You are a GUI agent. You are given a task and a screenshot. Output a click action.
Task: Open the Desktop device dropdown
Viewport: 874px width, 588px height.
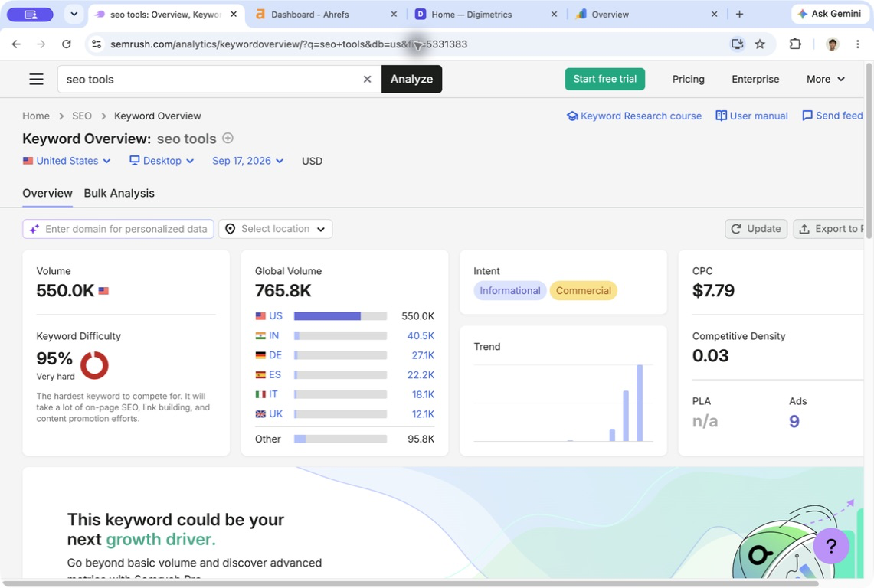162,161
